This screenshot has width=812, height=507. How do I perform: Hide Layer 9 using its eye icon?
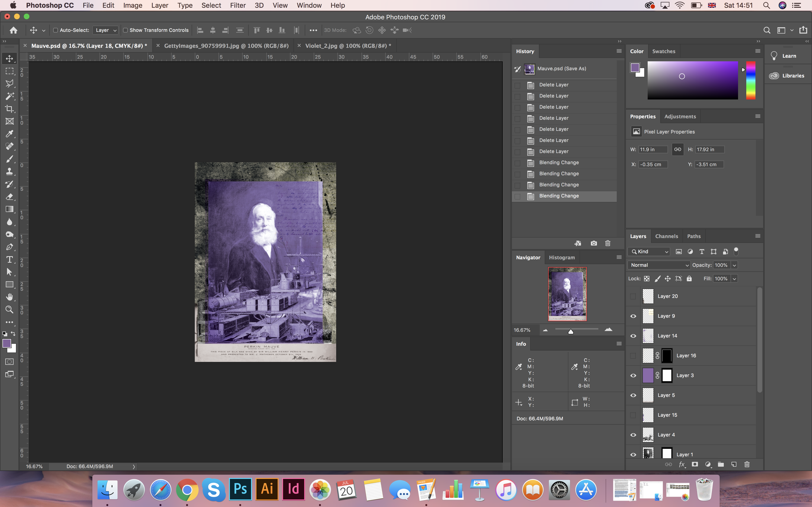(x=633, y=316)
